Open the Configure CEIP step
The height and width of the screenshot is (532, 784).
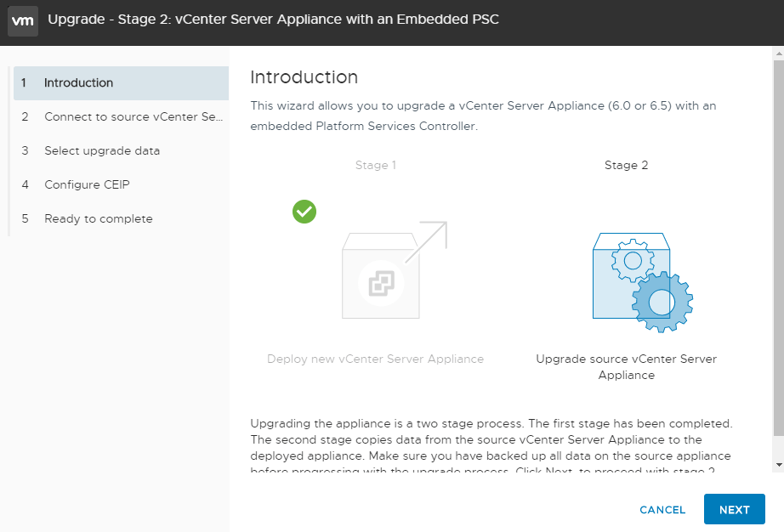click(121, 184)
